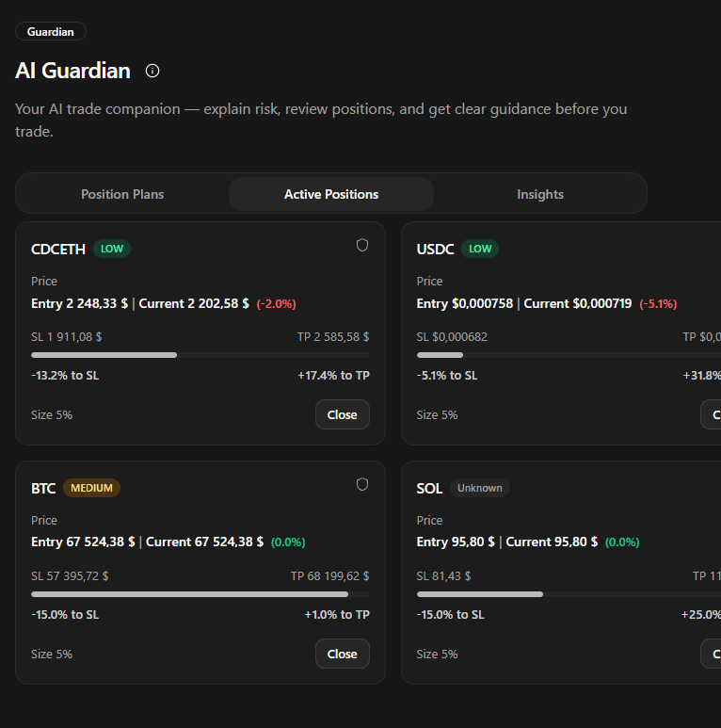Click the Unknown risk badge on SOL
The width and height of the screenshot is (721, 728).
tap(480, 488)
